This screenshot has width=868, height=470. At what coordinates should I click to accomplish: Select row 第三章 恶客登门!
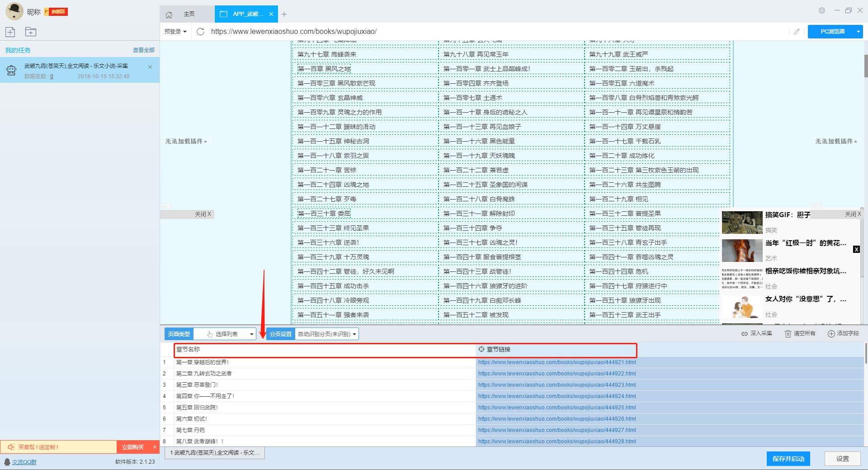tap(197, 385)
